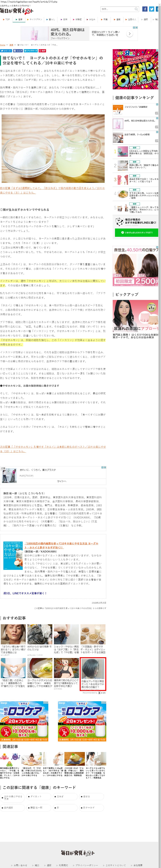161x868 pixels.
Task: Click the book cover 10キロ楽にやせる方法
Action: (x=13, y=556)
